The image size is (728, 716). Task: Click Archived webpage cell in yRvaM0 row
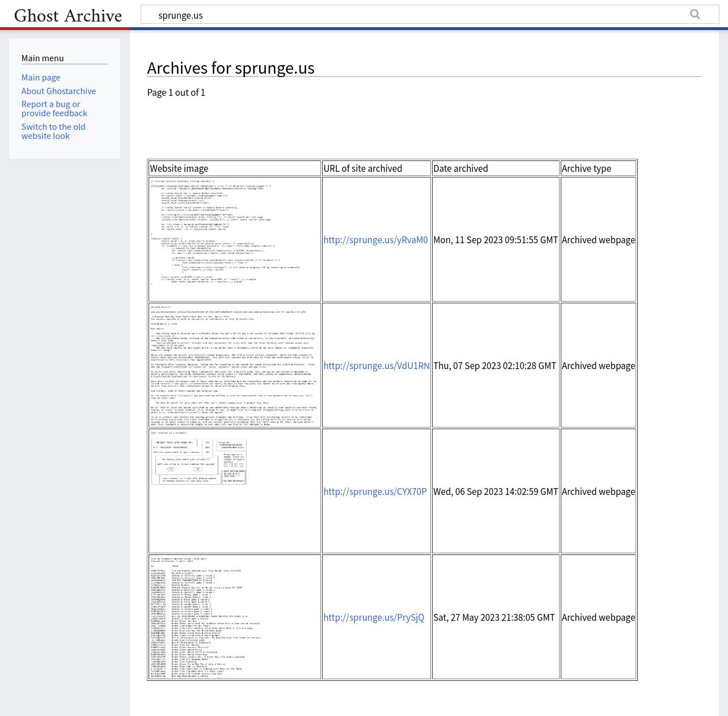[598, 240]
